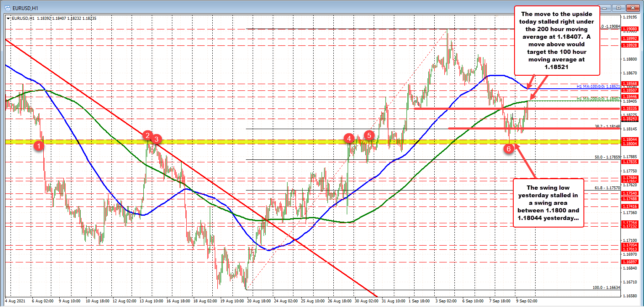
Task: Click the 1.17100 price scale value
Action: pos(631,240)
